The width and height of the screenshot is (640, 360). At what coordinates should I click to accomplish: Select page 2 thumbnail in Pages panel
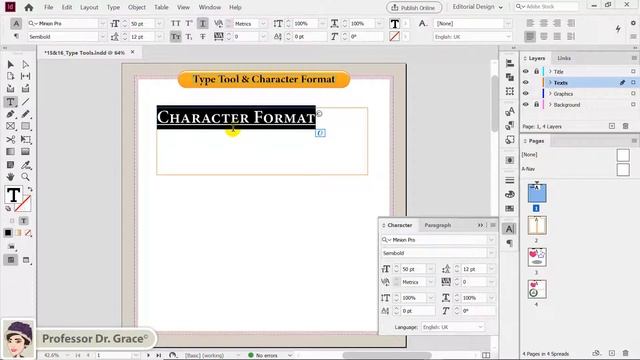(x=537, y=225)
